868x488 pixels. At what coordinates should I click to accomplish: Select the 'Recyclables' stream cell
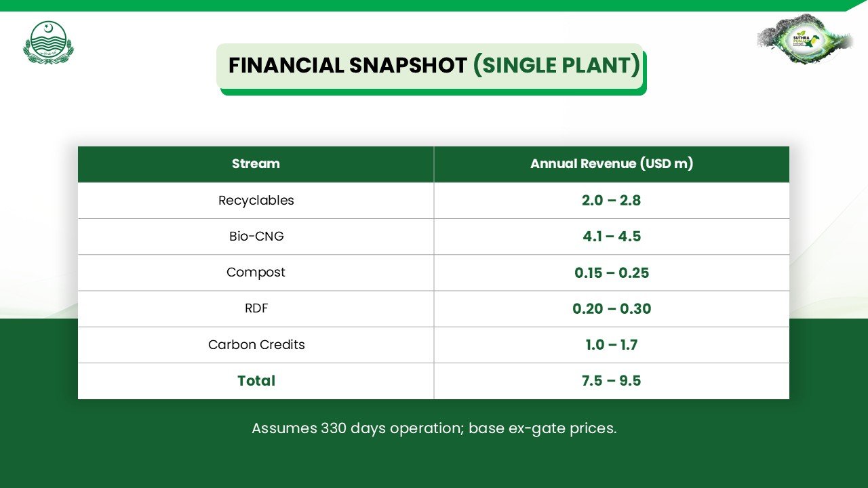256,201
